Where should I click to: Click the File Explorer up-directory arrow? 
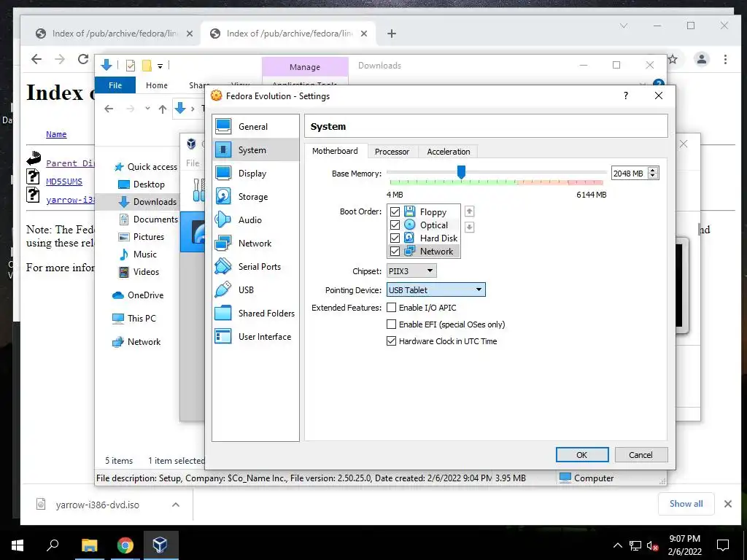[163, 109]
